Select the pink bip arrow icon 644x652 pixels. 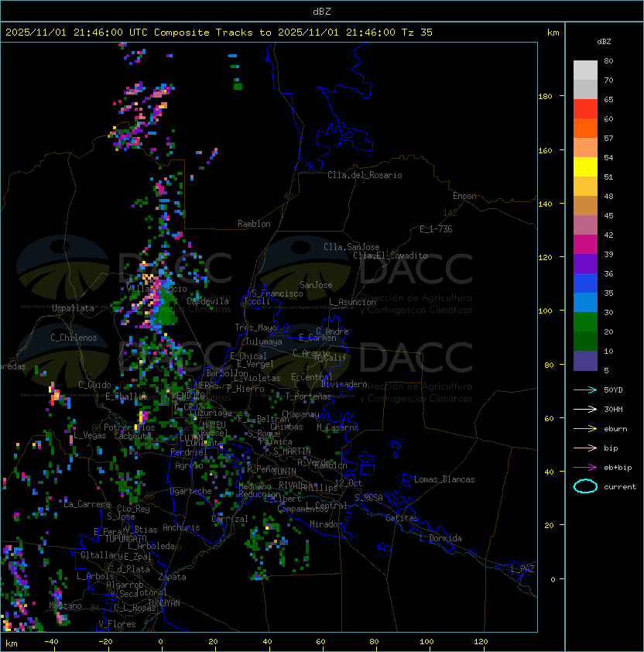tap(585, 448)
